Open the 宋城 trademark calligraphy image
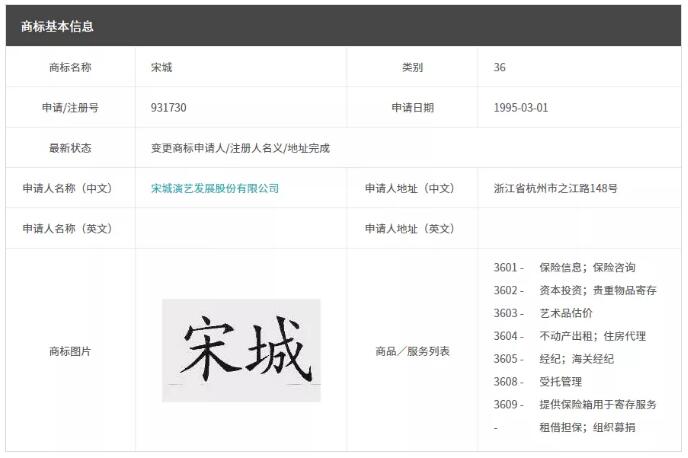688x458 pixels. coord(241,350)
